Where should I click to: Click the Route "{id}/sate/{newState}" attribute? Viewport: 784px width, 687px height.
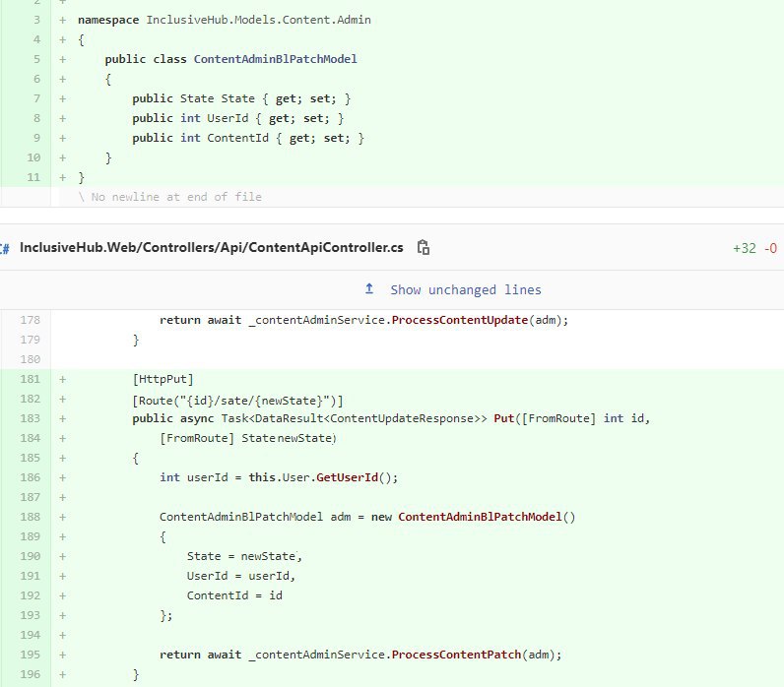tap(238, 401)
